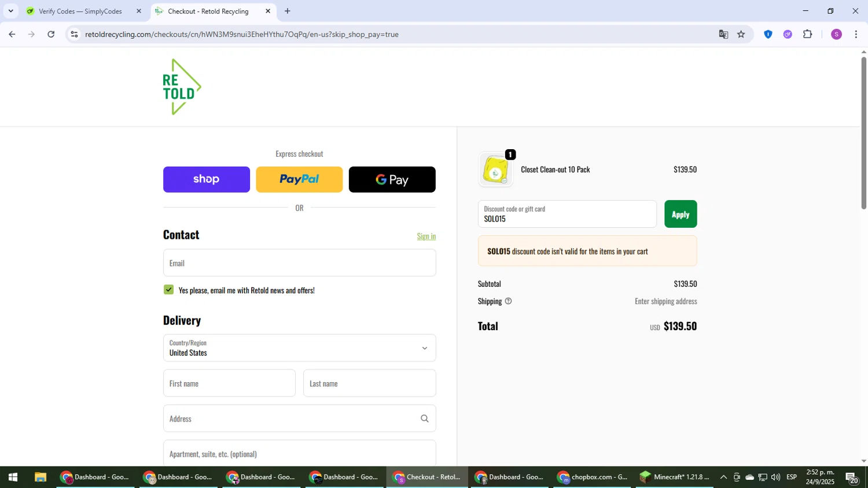Image resolution: width=868 pixels, height=488 pixels.
Task: Apply the discount code
Action: pyautogui.click(x=681, y=214)
